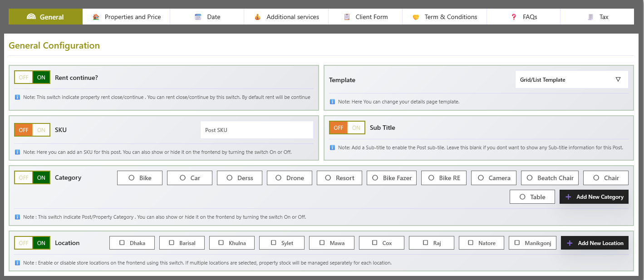The height and width of the screenshot is (280, 644).
Task: Toggle the Rent continue switch
Action: 32,77
